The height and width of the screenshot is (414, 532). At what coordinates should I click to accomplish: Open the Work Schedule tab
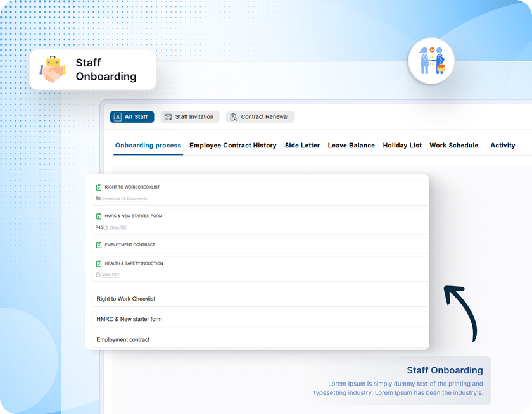point(454,146)
